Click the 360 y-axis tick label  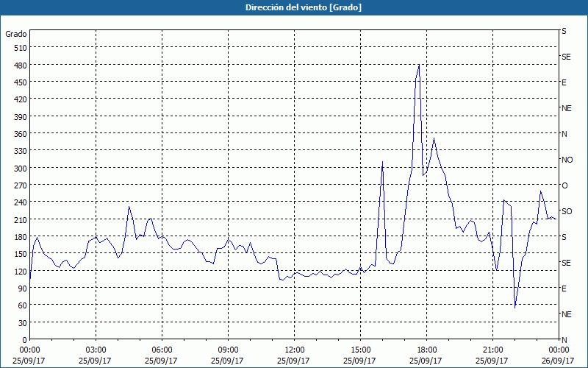pos(21,134)
